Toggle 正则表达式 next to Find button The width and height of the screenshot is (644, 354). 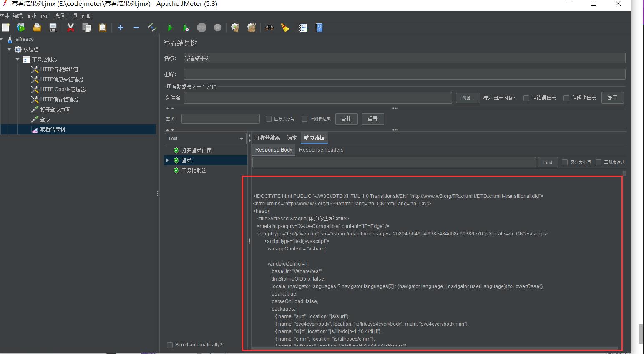click(x=599, y=162)
